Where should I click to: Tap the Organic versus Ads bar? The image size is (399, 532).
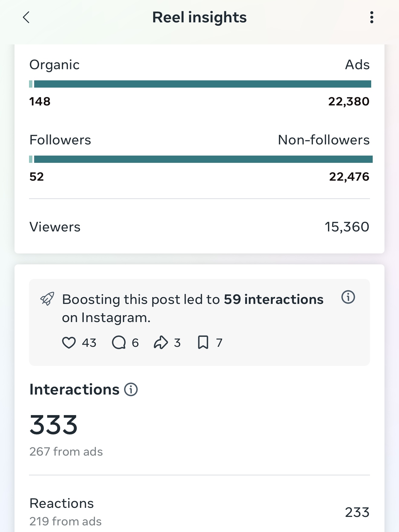tap(200, 84)
